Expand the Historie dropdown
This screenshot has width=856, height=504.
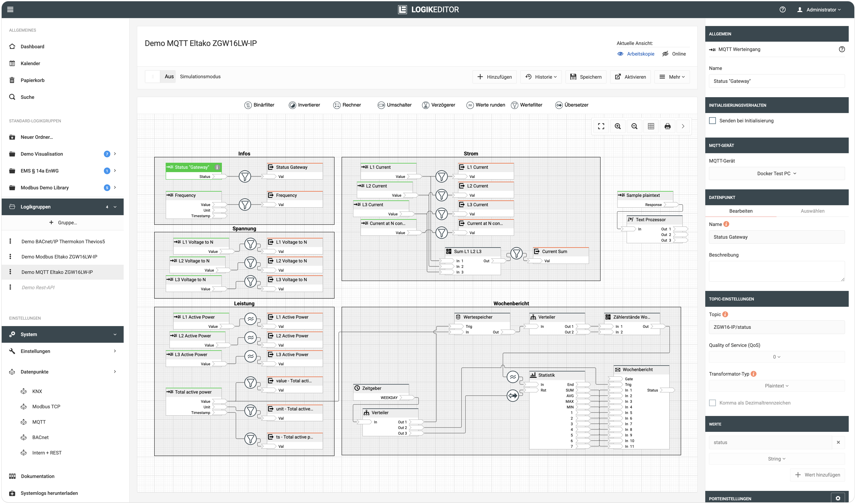(541, 77)
